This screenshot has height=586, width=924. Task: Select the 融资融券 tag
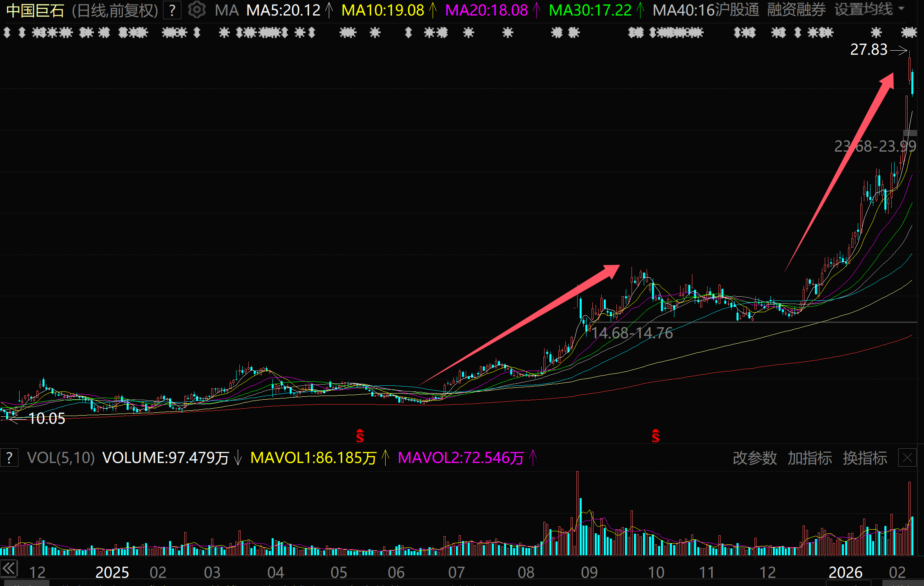(797, 10)
